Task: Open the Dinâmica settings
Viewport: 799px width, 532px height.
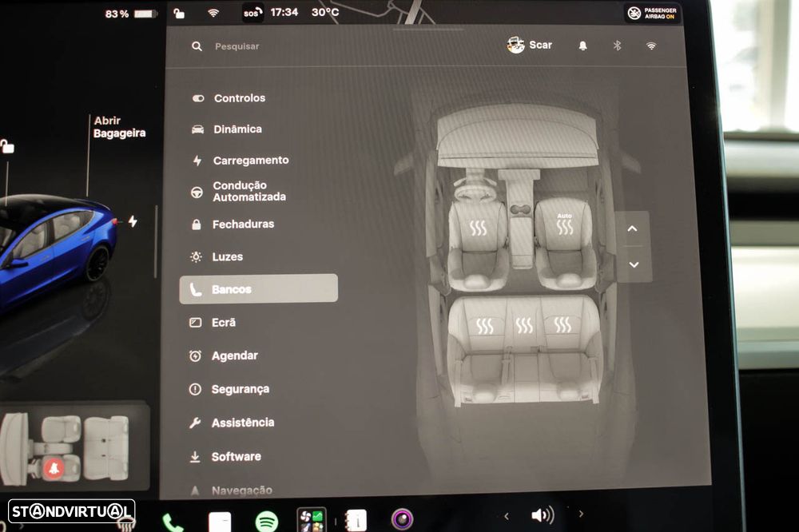Action: tap(227, 129)
